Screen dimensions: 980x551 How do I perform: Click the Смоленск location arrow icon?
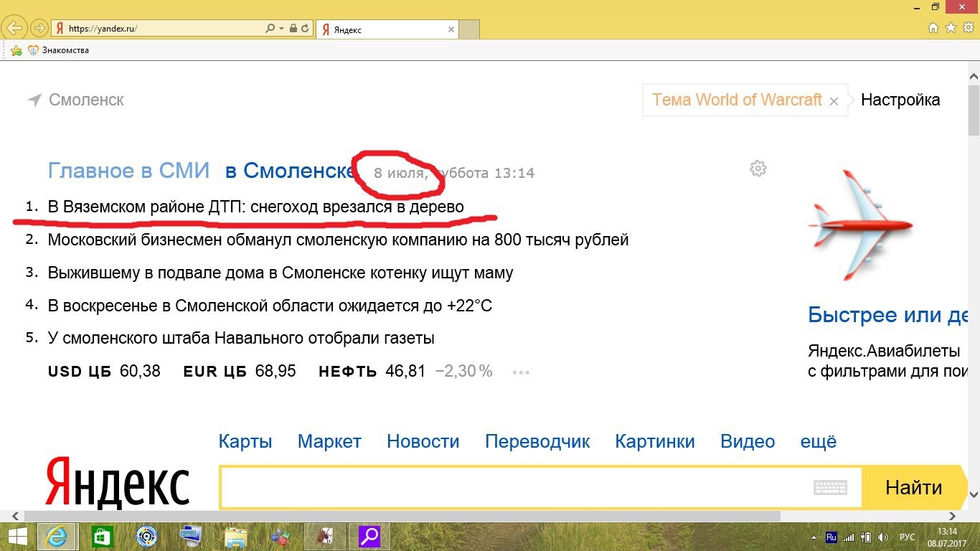pyautogui.click(x=34, y=100)
